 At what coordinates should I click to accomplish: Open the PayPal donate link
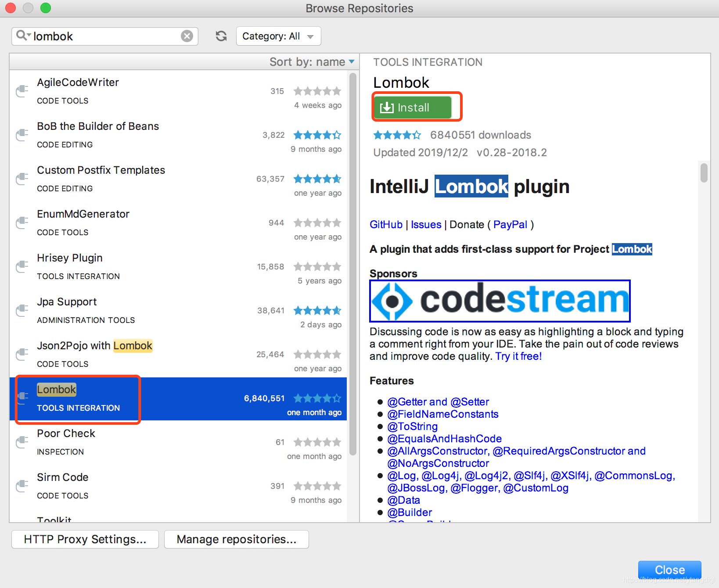pos(510,225)
